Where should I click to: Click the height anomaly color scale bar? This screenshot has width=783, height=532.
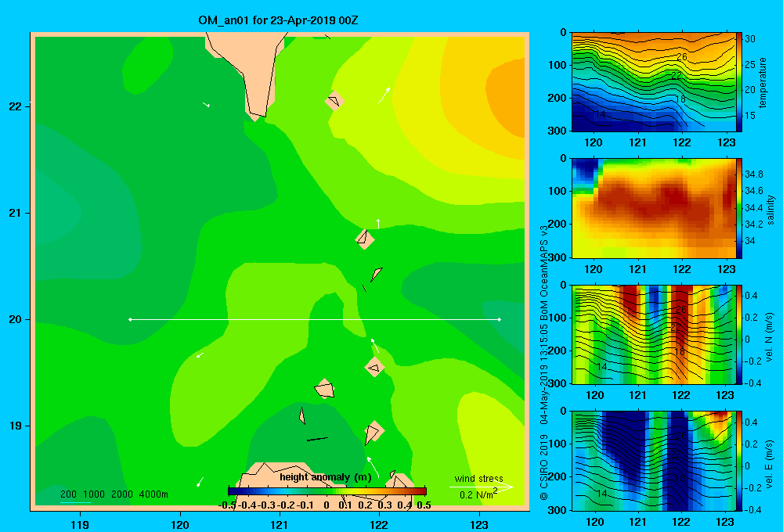point(327,491)
